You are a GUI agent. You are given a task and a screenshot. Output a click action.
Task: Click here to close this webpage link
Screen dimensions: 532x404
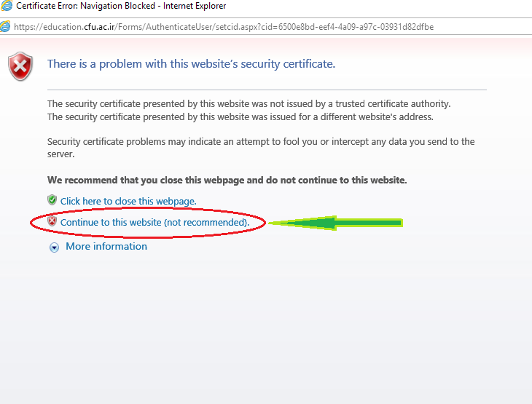[128, 201]
